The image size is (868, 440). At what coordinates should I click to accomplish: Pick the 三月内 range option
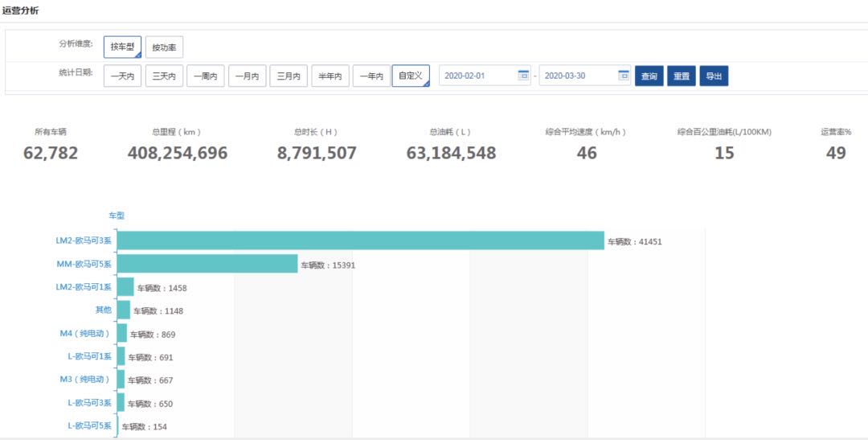pos(289,76)
